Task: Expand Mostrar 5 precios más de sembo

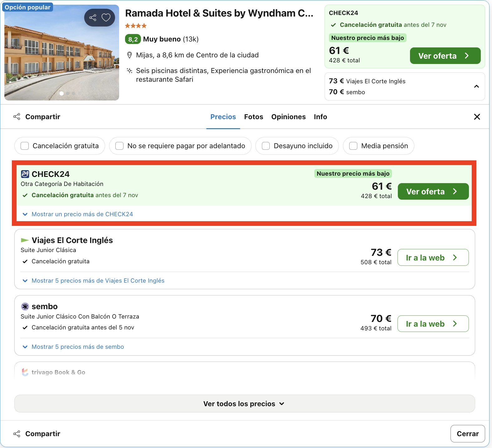Action: (78, 347)
